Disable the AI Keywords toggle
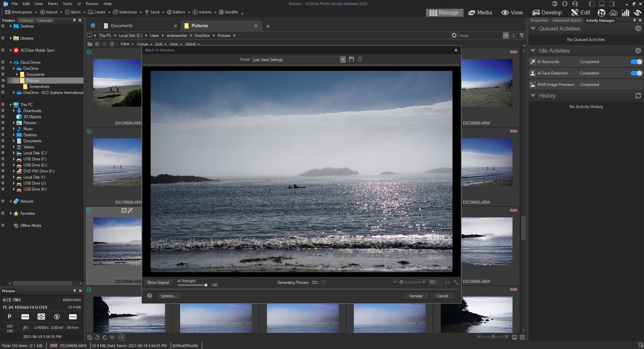 click(636, 62)
